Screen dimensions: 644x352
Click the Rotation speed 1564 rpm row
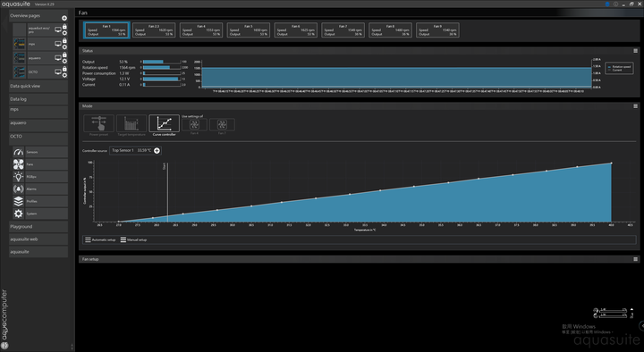pos(134,67)
